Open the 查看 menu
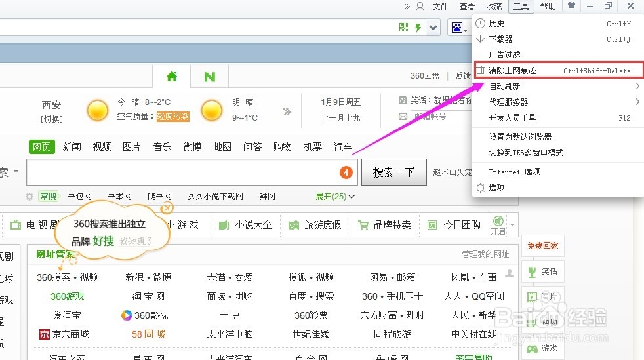This screenshot has height=360, width=644. click(467, 6)
